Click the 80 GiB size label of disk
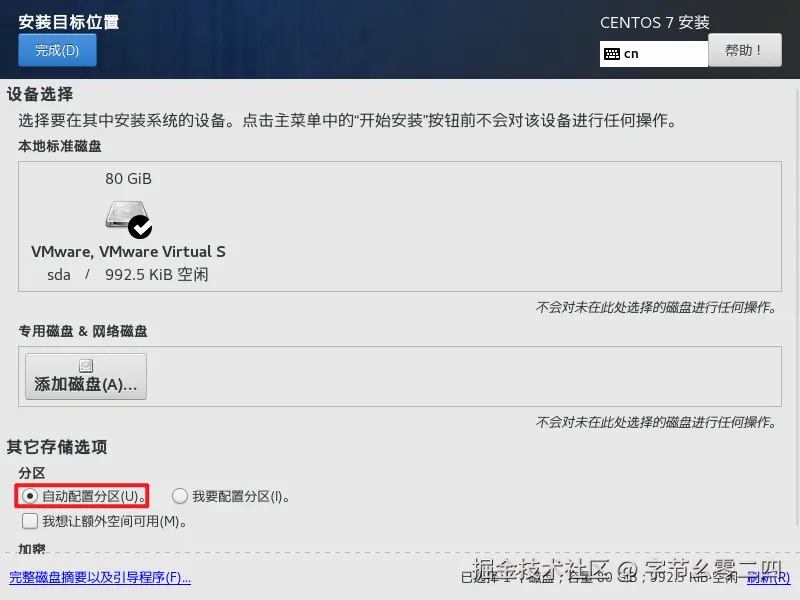 click(x=128, y=179)
